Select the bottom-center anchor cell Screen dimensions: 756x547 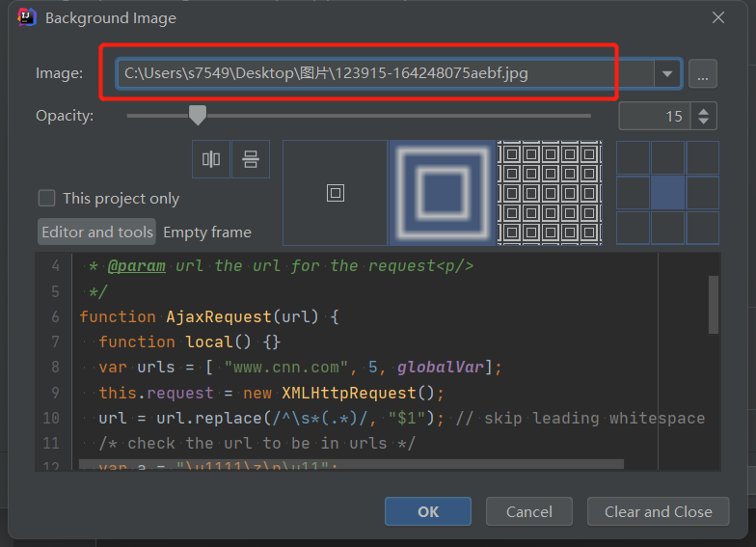(x=667, y=228)
